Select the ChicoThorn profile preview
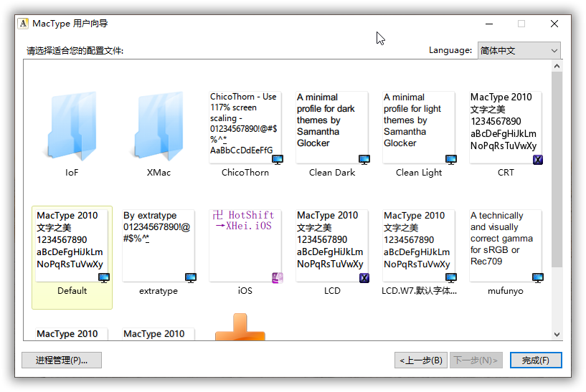 click(245, 128)
